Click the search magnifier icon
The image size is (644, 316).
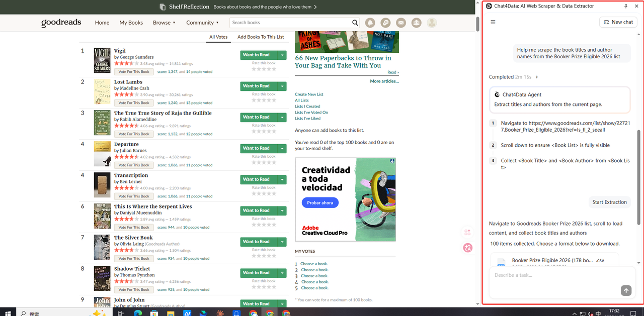[355, 23]
